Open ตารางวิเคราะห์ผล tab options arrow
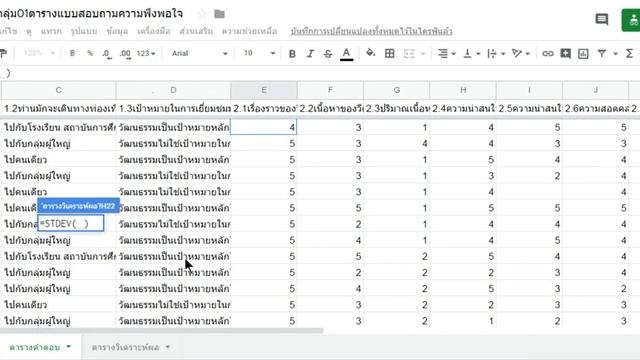640x360 pixels. click(168, 347)
